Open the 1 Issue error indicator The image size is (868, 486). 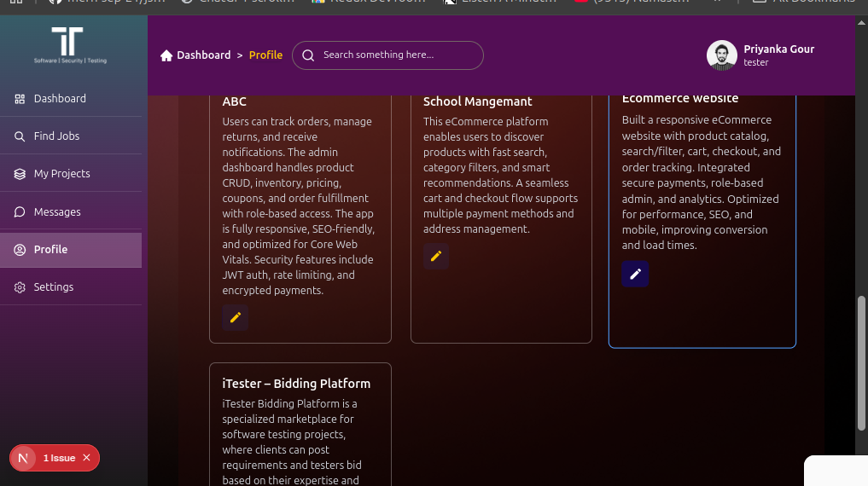pyautogui.click(x=59, y=458)
